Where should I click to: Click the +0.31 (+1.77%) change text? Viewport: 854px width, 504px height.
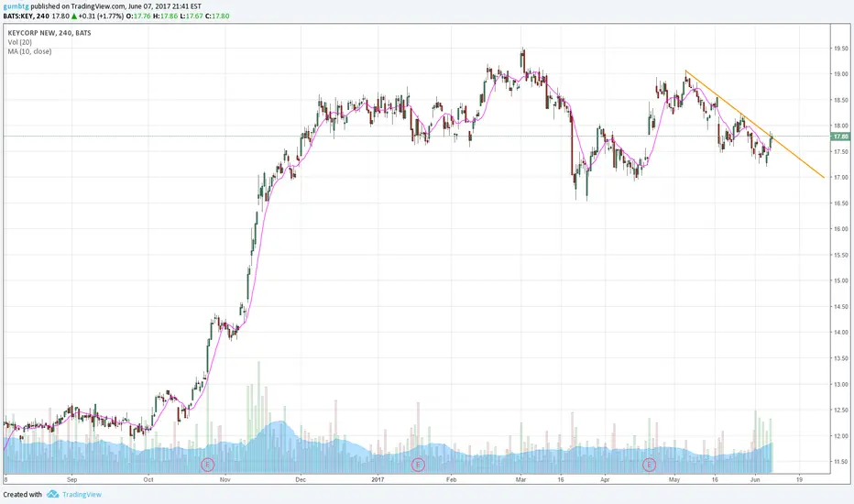[x=101, y=16]
